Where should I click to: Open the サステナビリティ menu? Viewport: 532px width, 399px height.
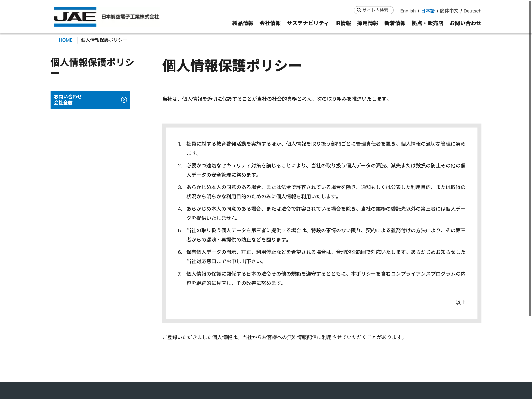pos(308,23)
